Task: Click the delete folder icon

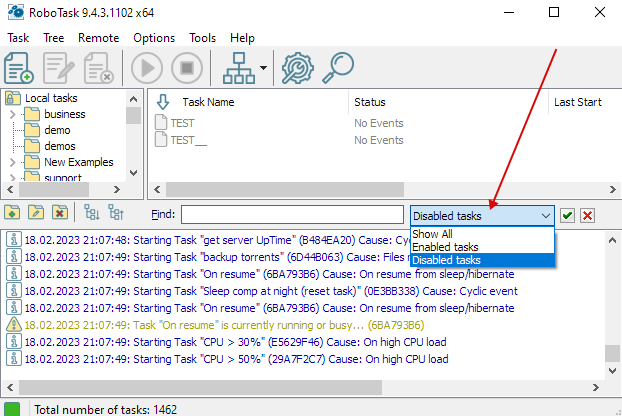Action: coord(60,213)
